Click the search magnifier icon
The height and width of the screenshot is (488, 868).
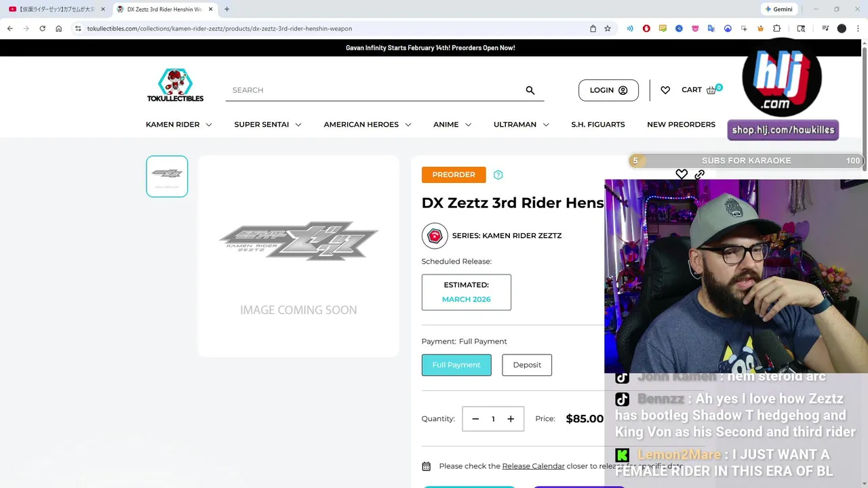click(x=530, y=90)
